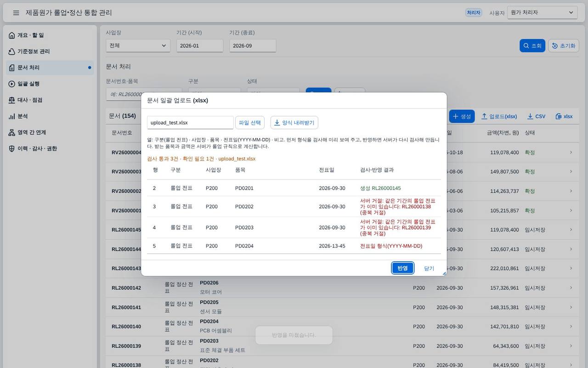
Task: Click the 반영 button in the dialog
Action: tap(403, 268)
